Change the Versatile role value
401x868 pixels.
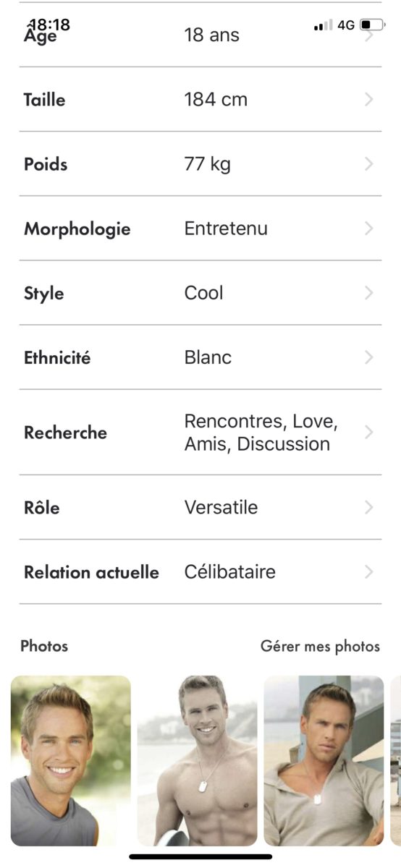click(x=221, y=508)
